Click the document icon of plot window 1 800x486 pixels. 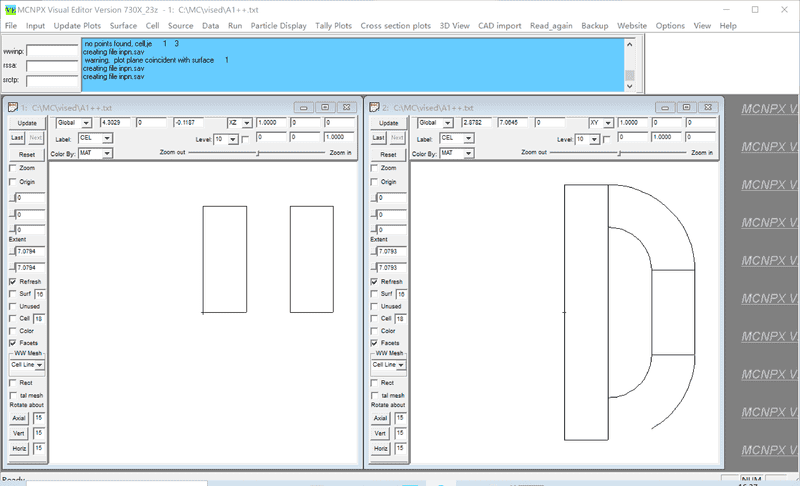point(11,106)
